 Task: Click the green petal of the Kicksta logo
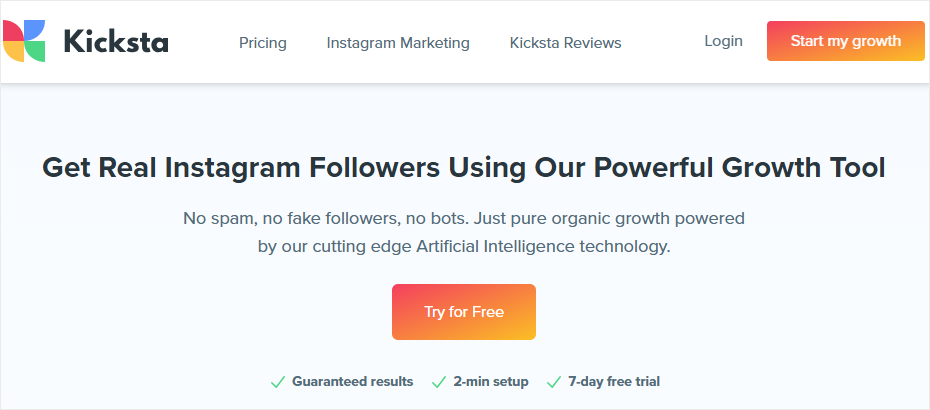point(36,52)
